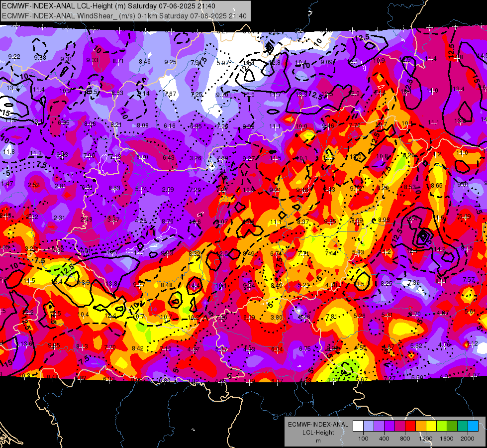Click the grid value 8.98
Image resolution: width=487 pixels, height=448 pixels.
tap(384, 220)
